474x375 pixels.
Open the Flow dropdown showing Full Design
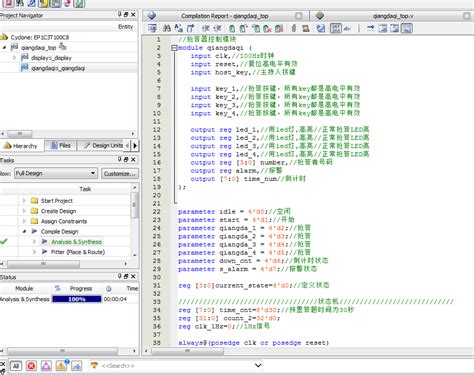point(56,173)
